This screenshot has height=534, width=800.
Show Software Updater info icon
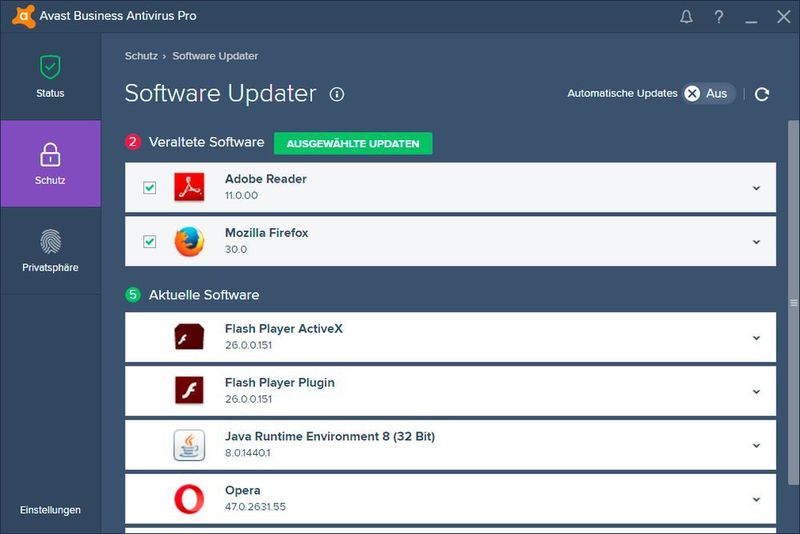pyautogui.click(x=337, y=94)
